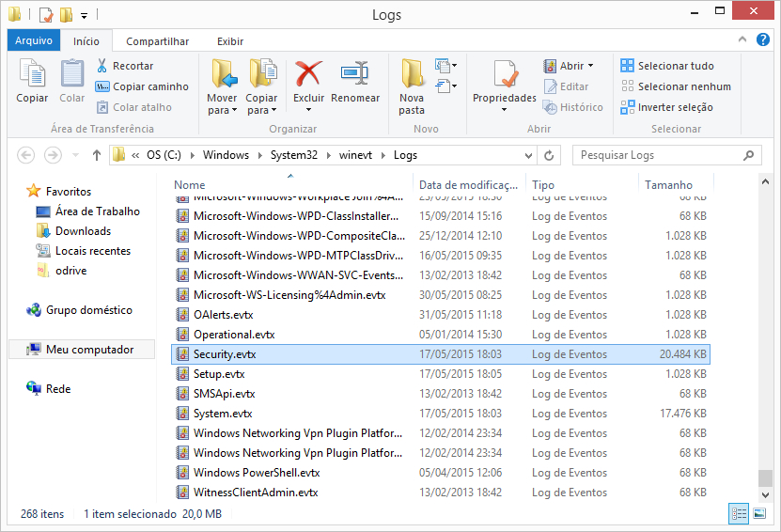Open Fácil acesso dropdown in ribbon

[x=445, y=86]
